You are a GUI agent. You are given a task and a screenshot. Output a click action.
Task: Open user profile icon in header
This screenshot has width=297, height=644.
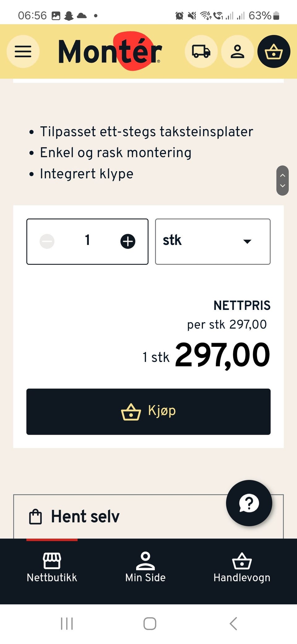click(x=238, y=51)
